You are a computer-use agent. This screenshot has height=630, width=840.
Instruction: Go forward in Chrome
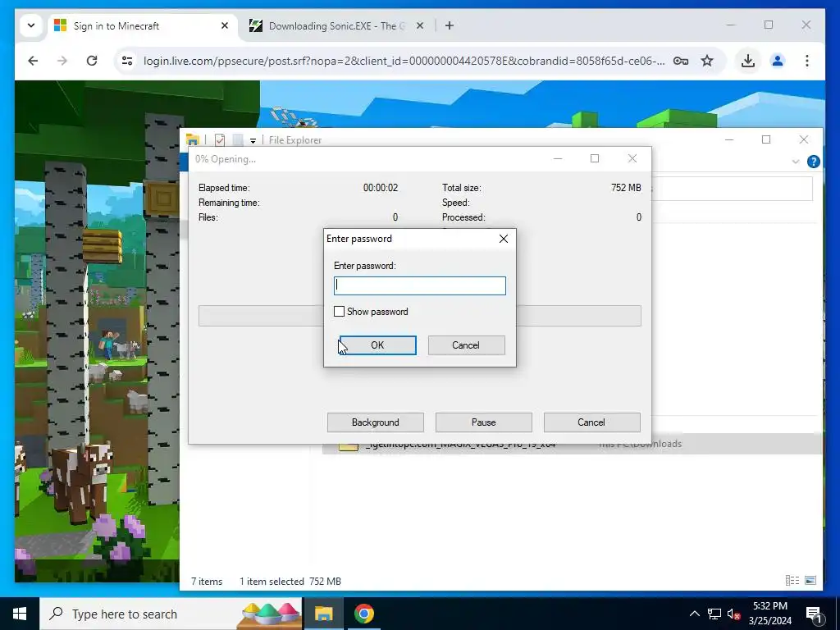(62, 61)
